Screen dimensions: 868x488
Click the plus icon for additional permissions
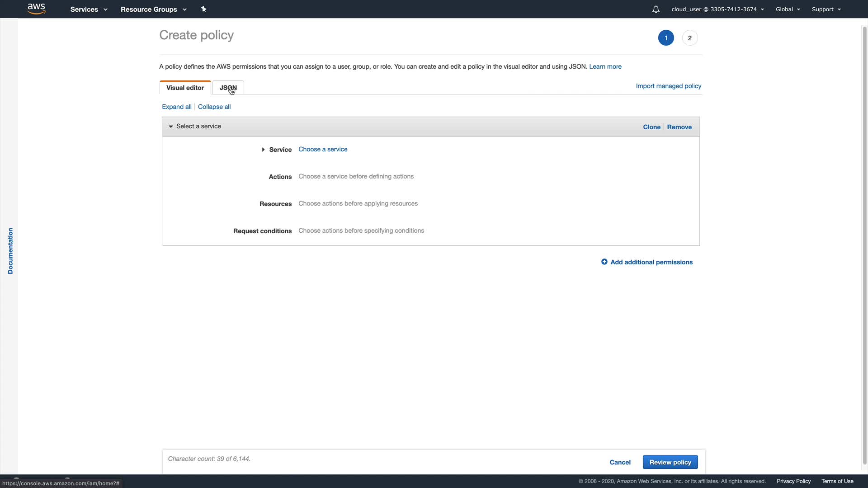pos(604,262)
